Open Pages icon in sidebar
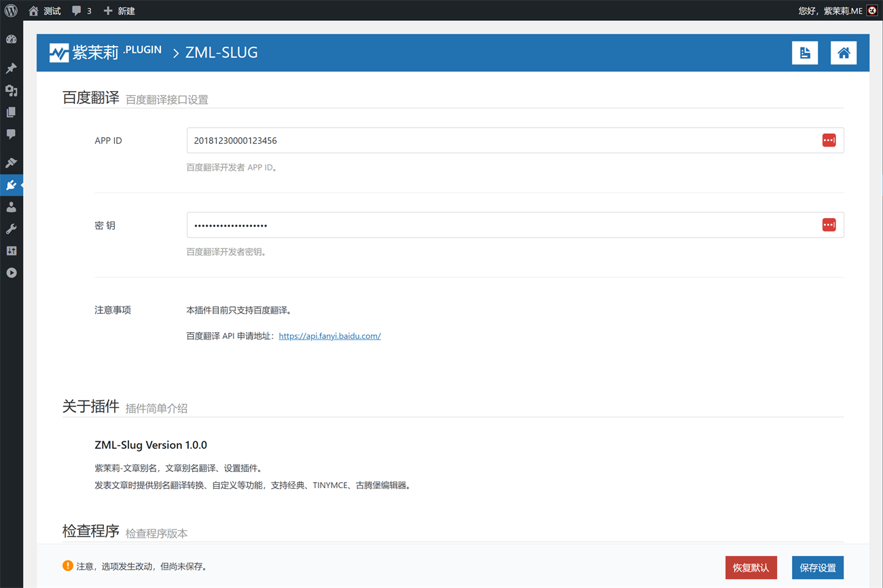The image size is (883, 588). coord(11,112)
